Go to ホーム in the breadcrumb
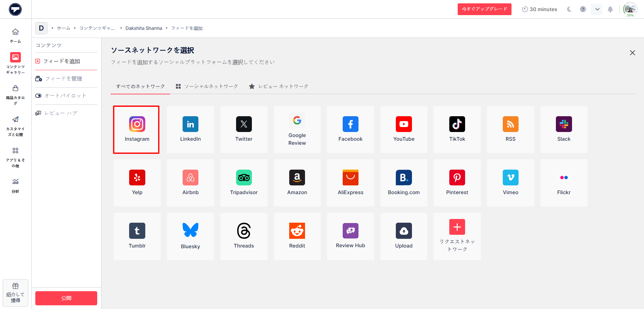Image resolution: width=644 pixels, height=309 pixels. pos(64,28)
